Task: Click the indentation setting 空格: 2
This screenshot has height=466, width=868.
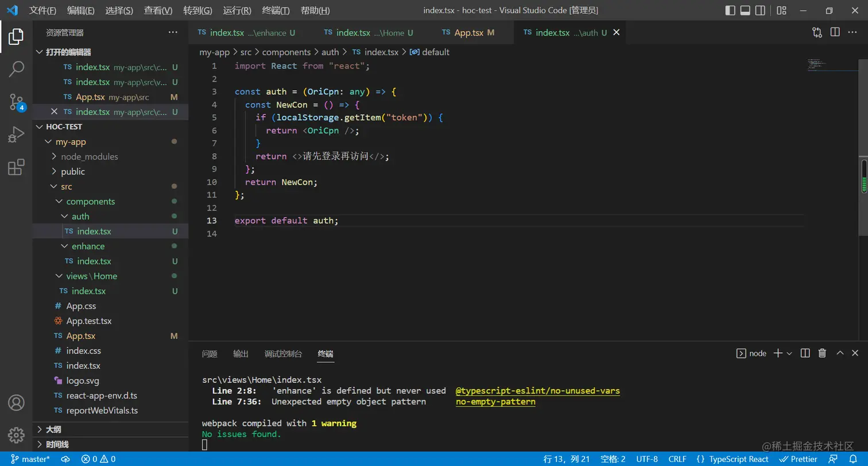Action: pos(613,459)
